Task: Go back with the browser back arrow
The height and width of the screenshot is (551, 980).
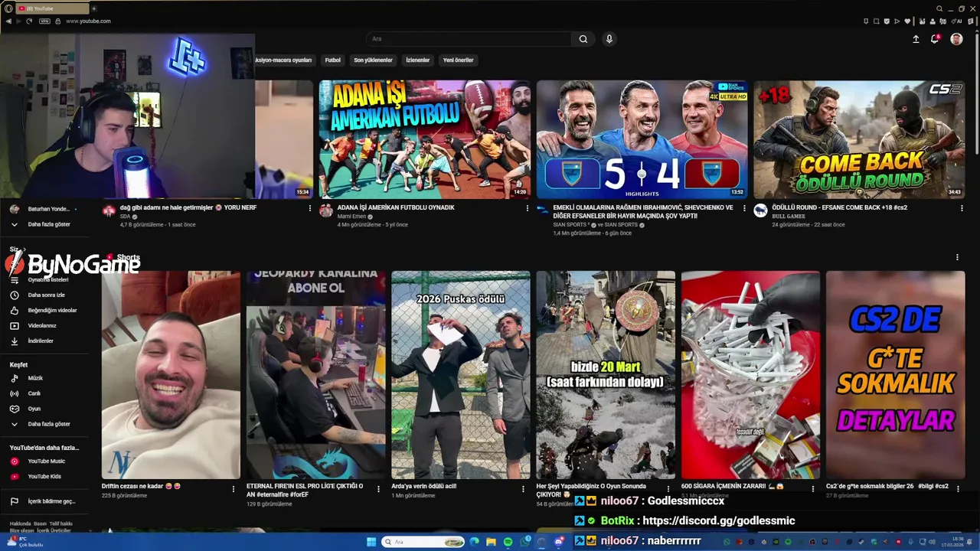Action: (x=9, y=21)
